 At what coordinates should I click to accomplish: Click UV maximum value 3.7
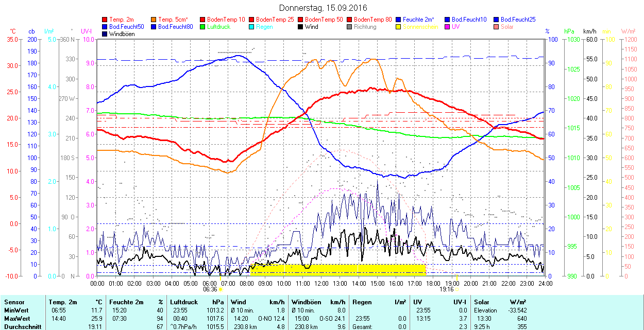[x=463, y=319]
